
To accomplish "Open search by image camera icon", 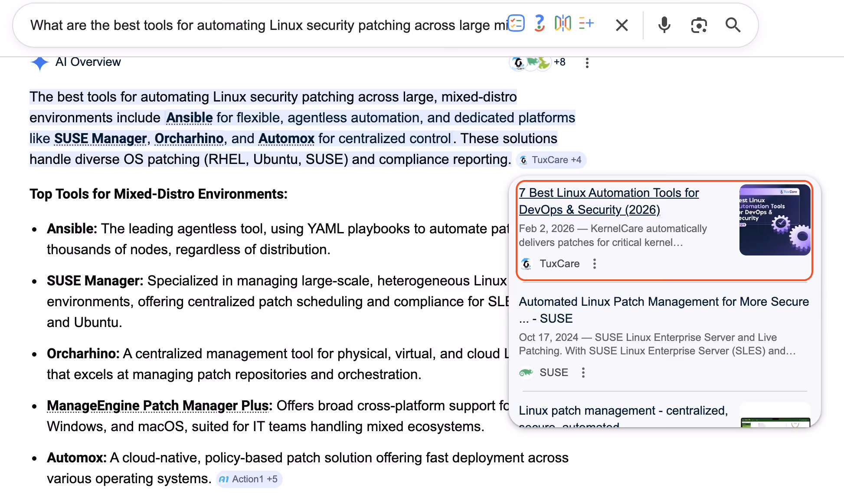I will coord(699,25).
